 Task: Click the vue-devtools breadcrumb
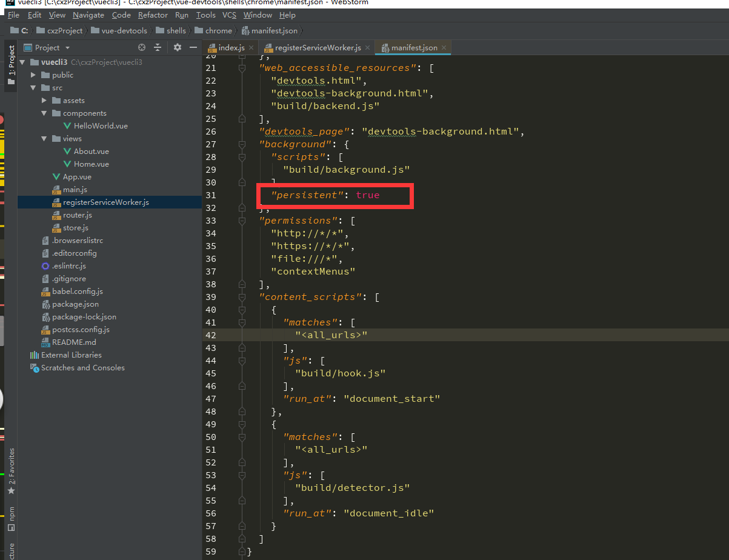tap(120, 30)
